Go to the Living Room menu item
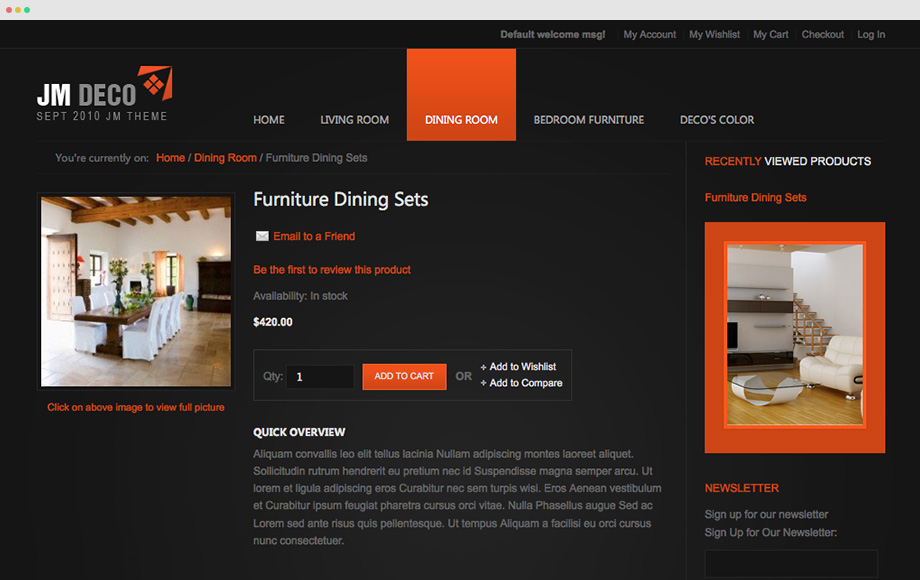Image resolution: width=920 pixels, height=580 pixels. tap(354, 120)
